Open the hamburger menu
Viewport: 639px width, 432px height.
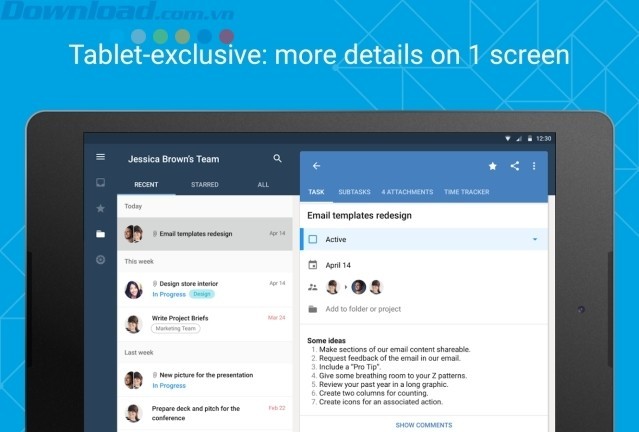[x=100, y=157]
